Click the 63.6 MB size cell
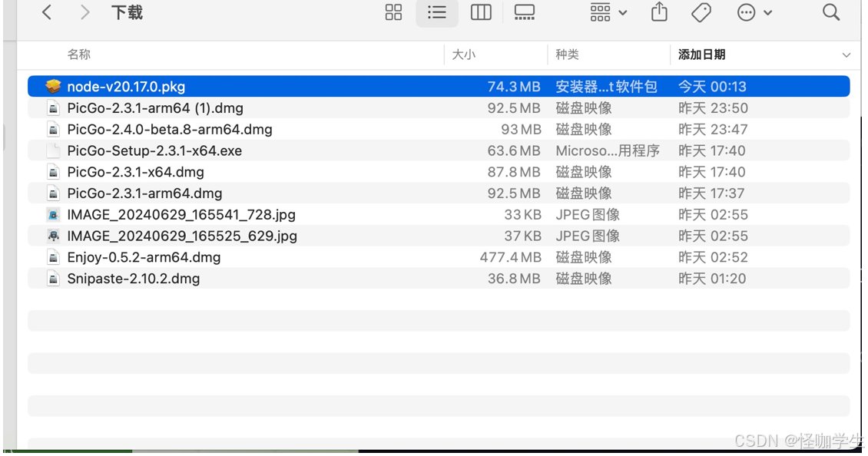 tap(514, 150)
